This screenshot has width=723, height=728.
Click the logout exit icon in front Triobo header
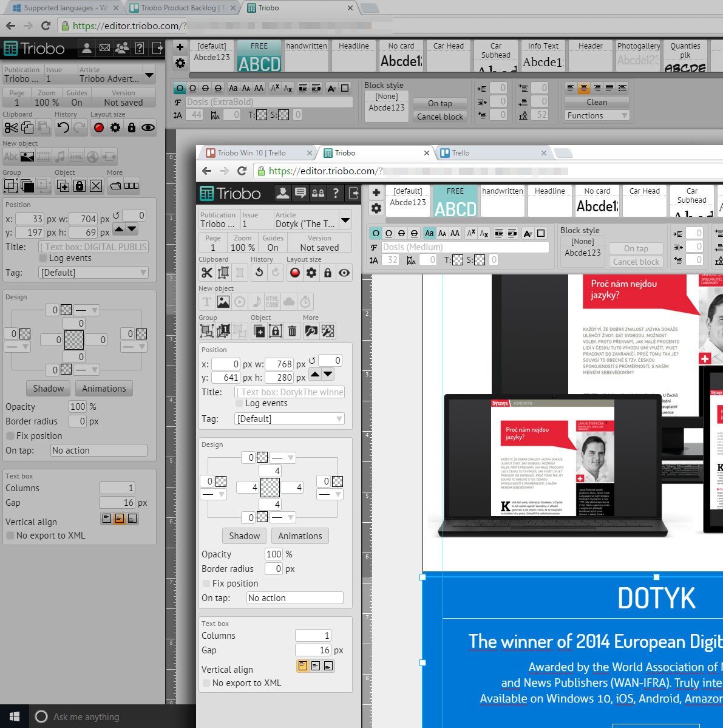click(354, 193)
